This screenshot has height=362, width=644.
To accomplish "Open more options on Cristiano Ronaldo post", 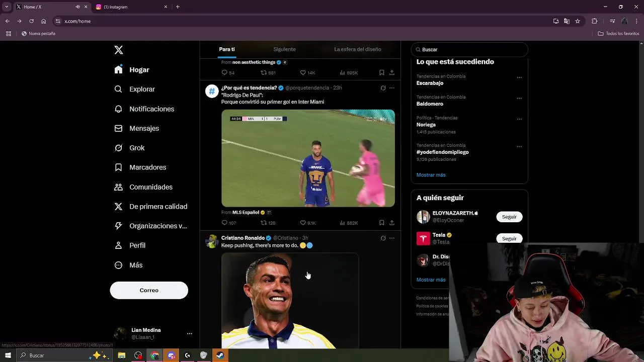I will pyautogui.click(x=392, y=238).
